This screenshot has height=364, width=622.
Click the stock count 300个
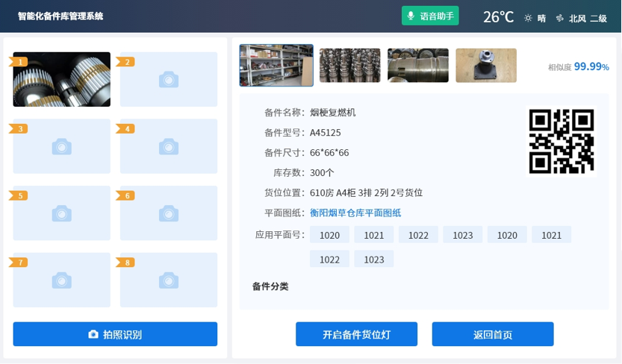(322, 173)
